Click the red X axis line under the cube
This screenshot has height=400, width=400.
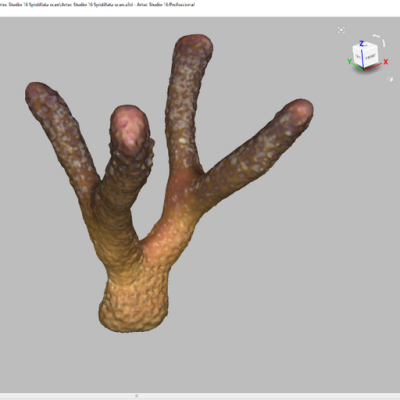373,67
